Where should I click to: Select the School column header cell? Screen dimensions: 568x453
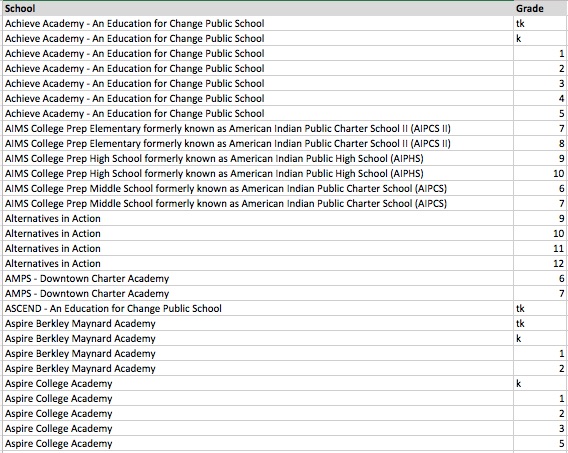click(258, 8)
